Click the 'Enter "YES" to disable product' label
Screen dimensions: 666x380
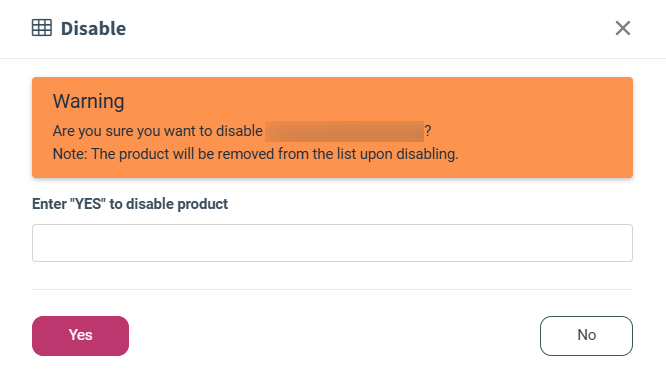pos(130,204)
